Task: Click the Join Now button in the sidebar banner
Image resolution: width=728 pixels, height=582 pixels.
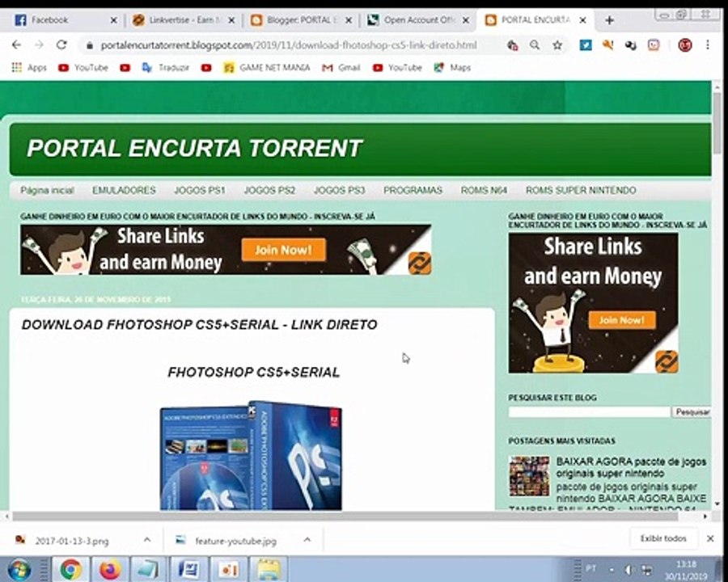Action: [x=622, y=320]
